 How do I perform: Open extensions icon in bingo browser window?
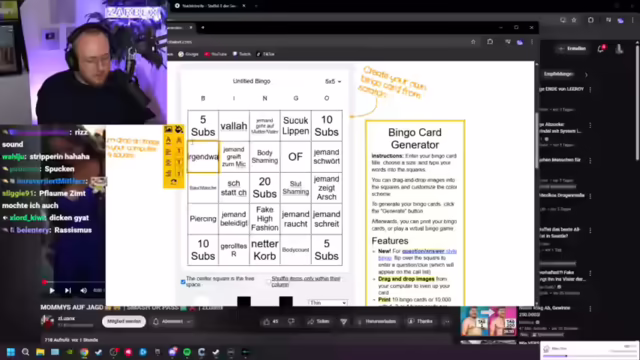(490, 42)
